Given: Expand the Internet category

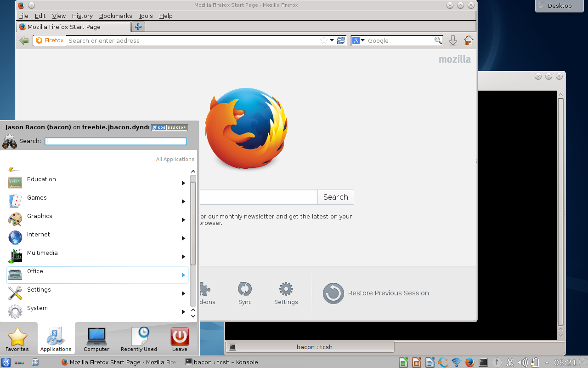Looking at the screenshot, I should pyautogui.click(x=97, y=238).
